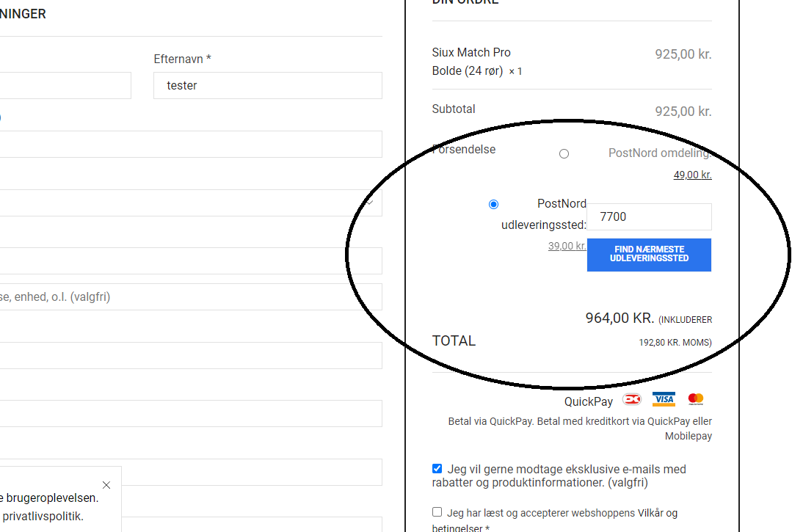Click the 49,00 kr. shipping price
792x532 pixels.
pyautogui.click(x=692, y=175)
